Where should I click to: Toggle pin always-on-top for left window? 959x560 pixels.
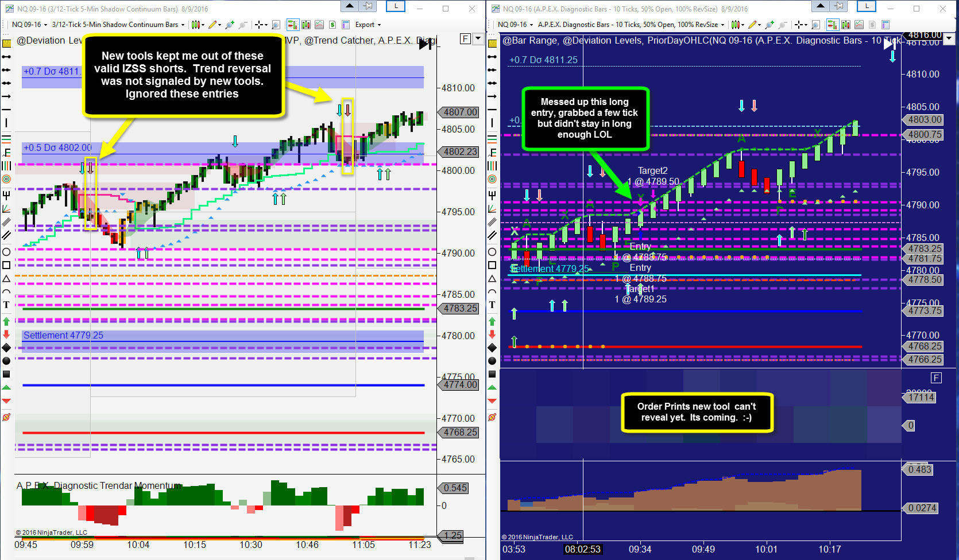pos(368,6)
